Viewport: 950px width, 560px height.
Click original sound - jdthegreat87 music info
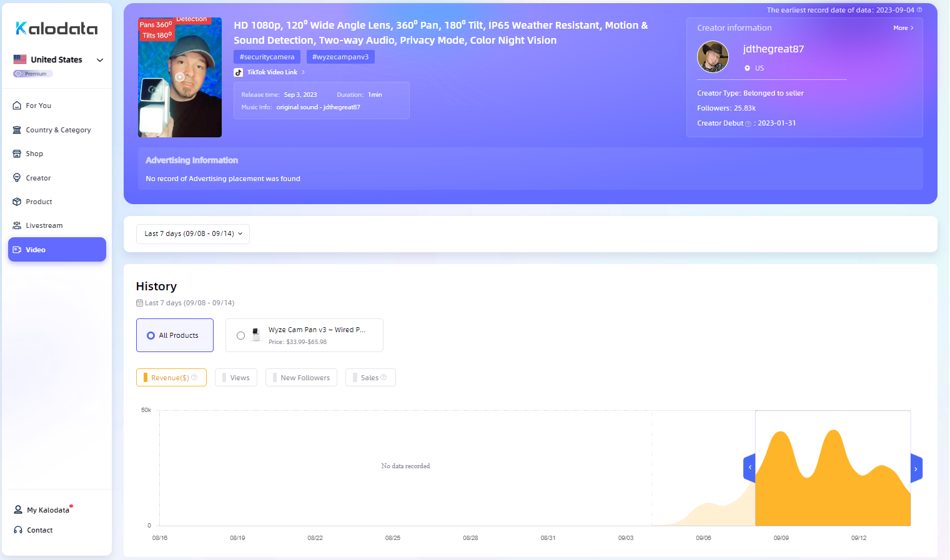pyautogui.click(x=318, y=107)
